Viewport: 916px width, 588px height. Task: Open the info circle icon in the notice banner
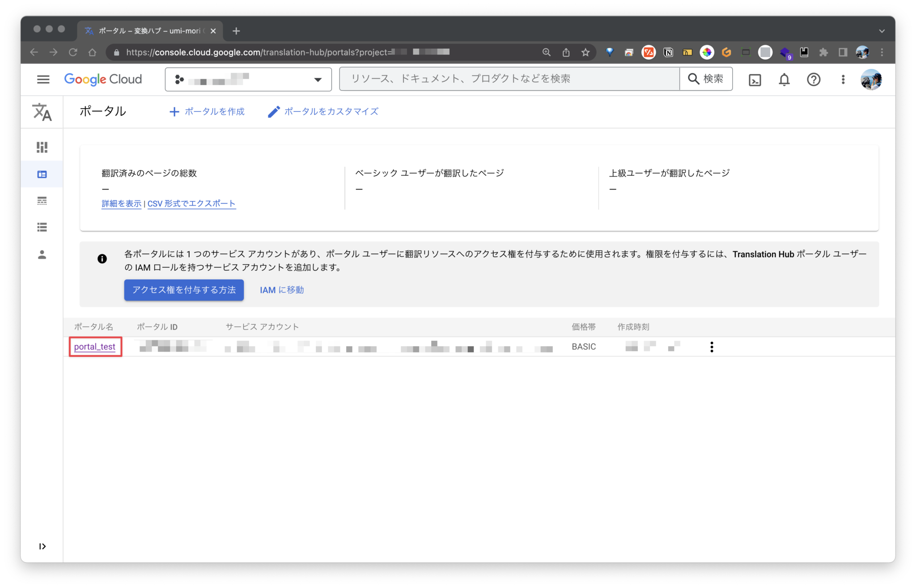(x=102, y=258)
